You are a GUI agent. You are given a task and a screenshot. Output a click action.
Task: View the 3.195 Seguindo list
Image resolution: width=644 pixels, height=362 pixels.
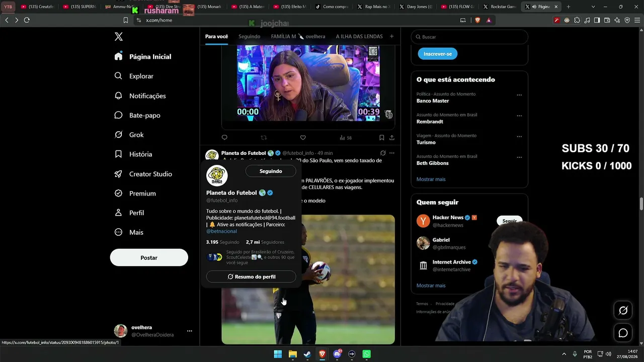coord(222,242)
